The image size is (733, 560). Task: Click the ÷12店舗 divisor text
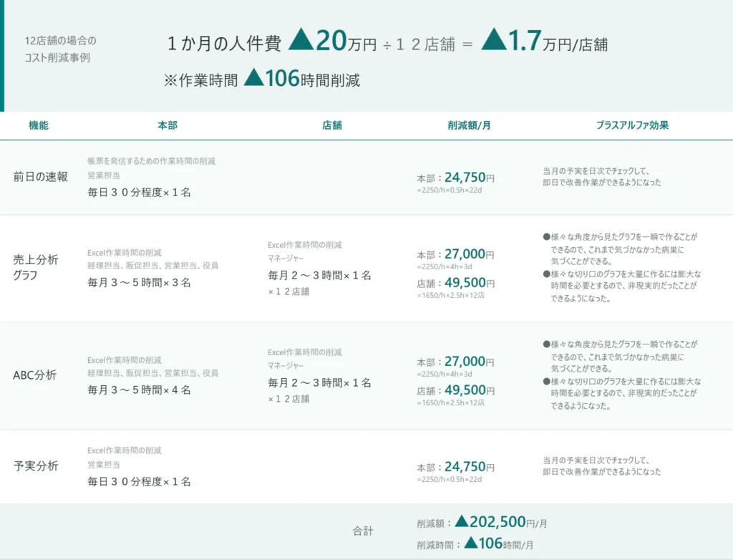point(419,44)
